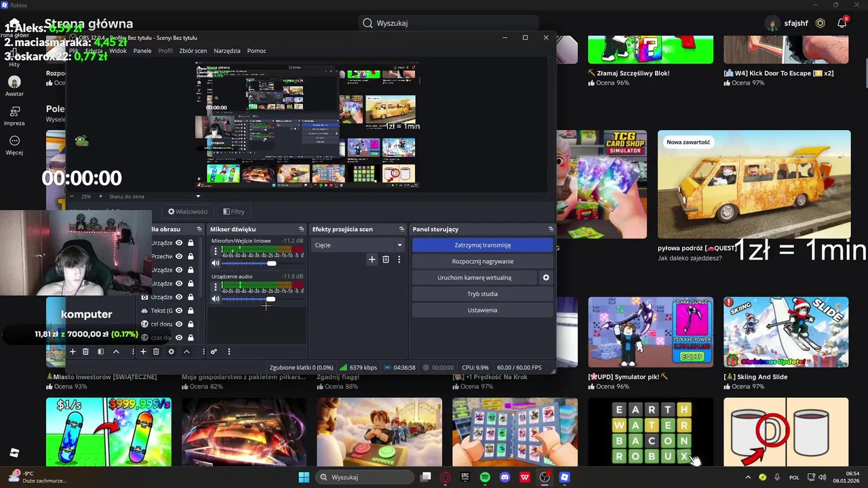
Task: Open Właściwości of selected source
Action: 188,211
